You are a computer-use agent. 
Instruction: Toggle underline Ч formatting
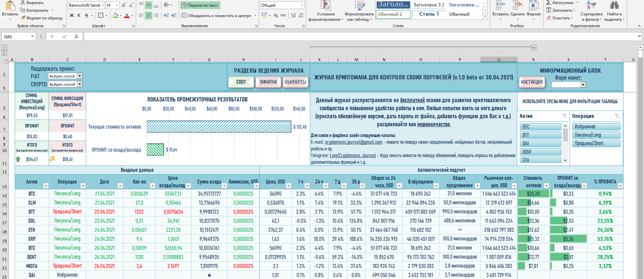(x=87, y=15)
